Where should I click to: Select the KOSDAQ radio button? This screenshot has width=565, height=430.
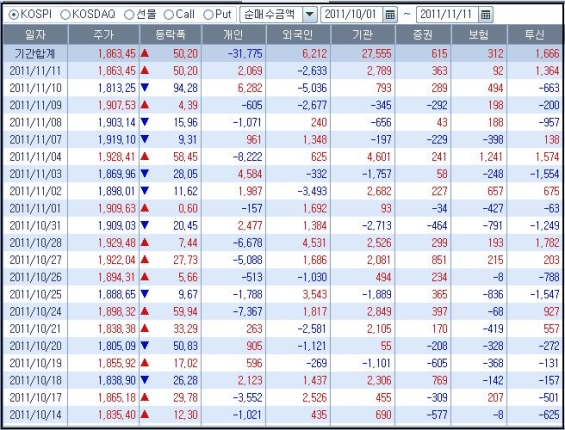pyautogui.click(x=65, y=15)
